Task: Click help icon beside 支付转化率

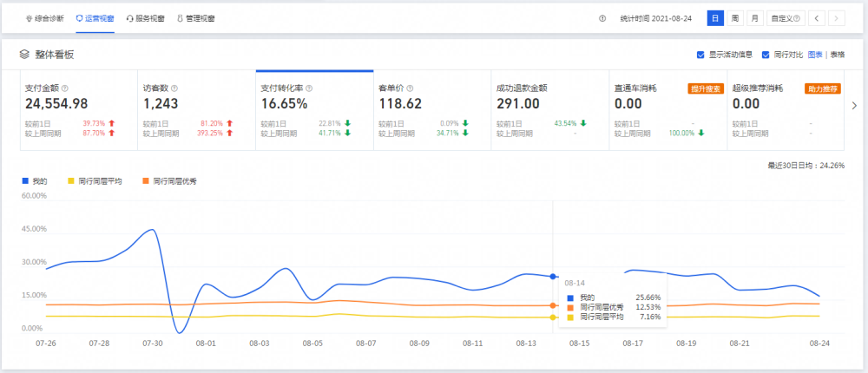Action: (x=309, y=88)
